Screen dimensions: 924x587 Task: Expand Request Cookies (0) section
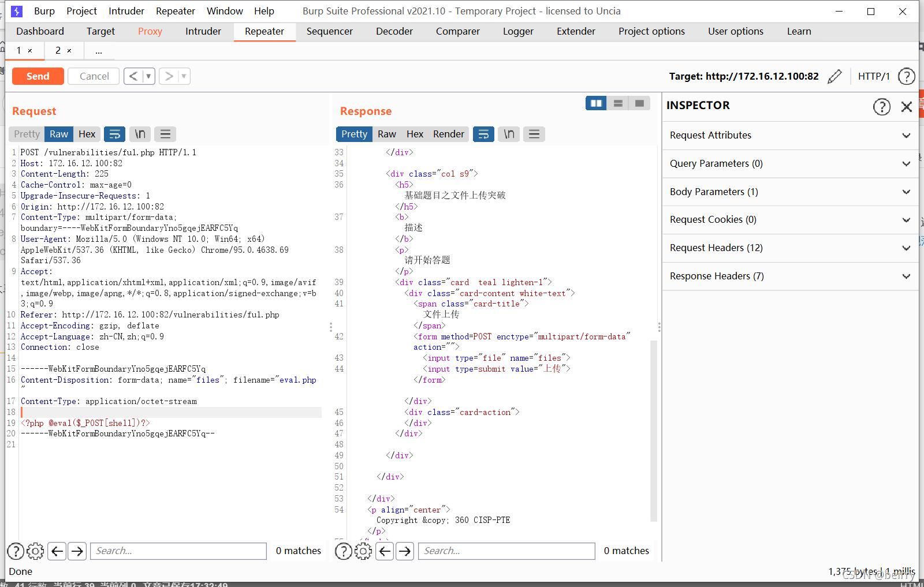790,219
